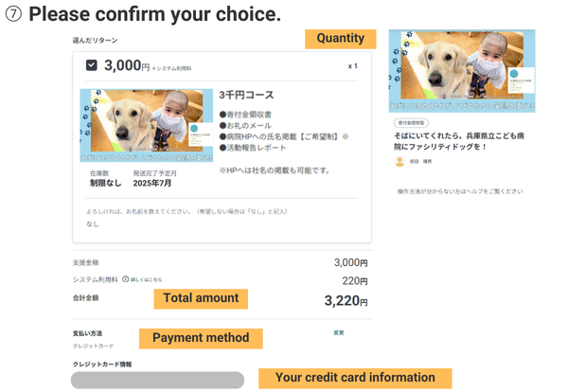
Task: Click the yellow Total amount label
Action: pyautogui.click(x=201, y=298)
